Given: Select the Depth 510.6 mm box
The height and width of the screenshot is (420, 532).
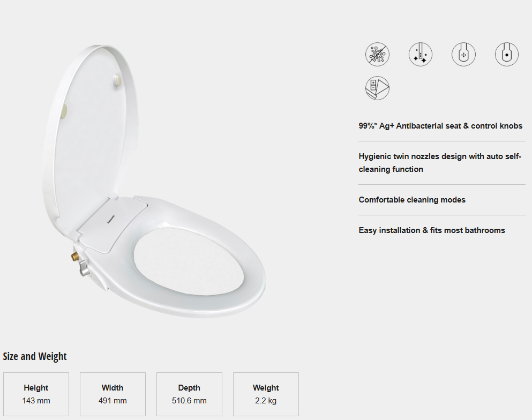Looking at the screenshot, I should tap(189, 394).
